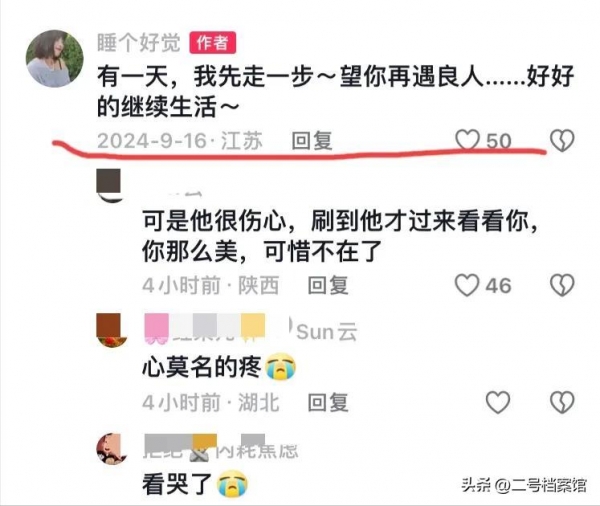Open the author's profile avatar
The image size is (600, 506).
coord(55,59)
